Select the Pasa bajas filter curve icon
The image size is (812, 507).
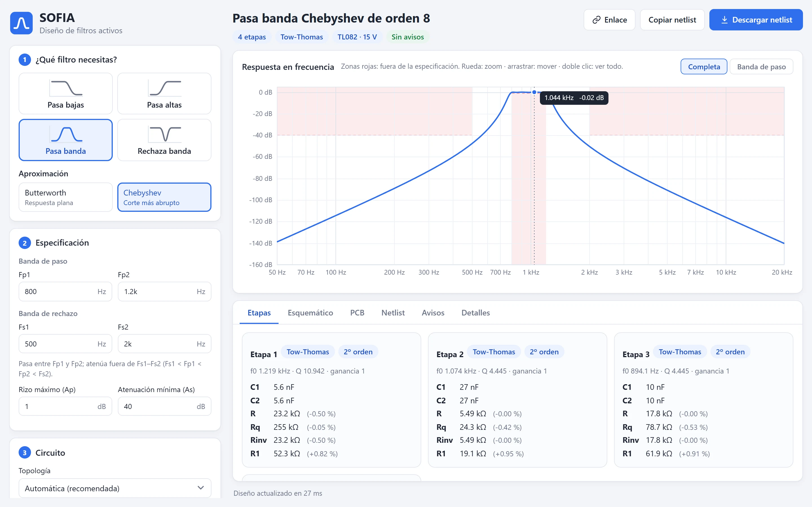(66, 88)
